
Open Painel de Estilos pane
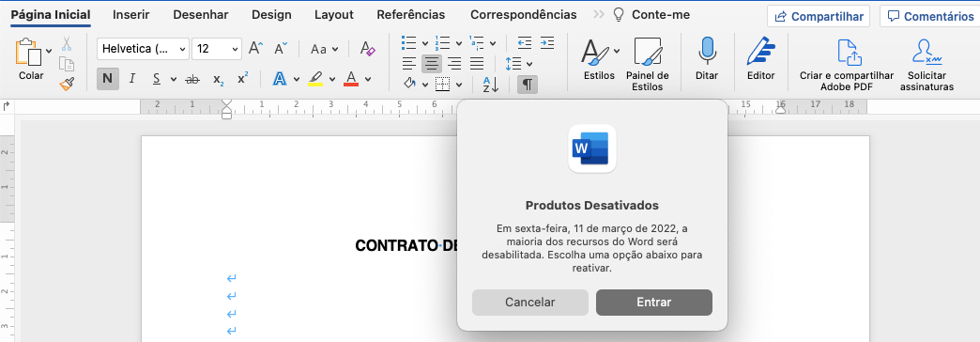tap(648, 65)
